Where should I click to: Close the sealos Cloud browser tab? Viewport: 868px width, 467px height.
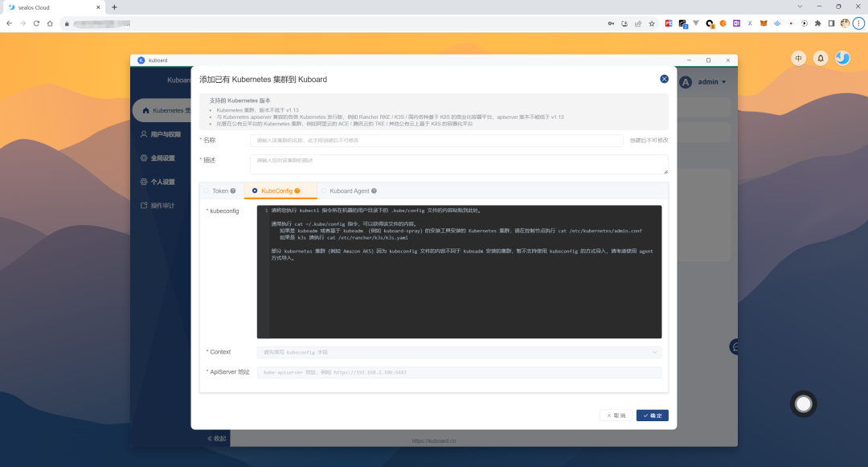pos(98,7)
